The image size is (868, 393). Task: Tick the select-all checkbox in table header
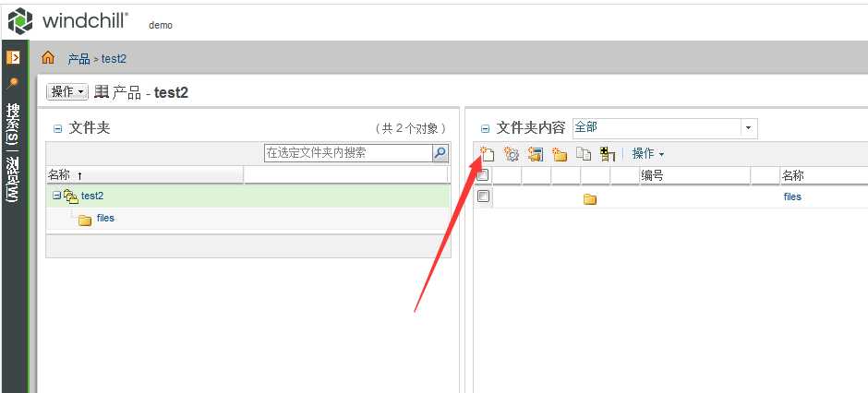click(x=483, y=175)
